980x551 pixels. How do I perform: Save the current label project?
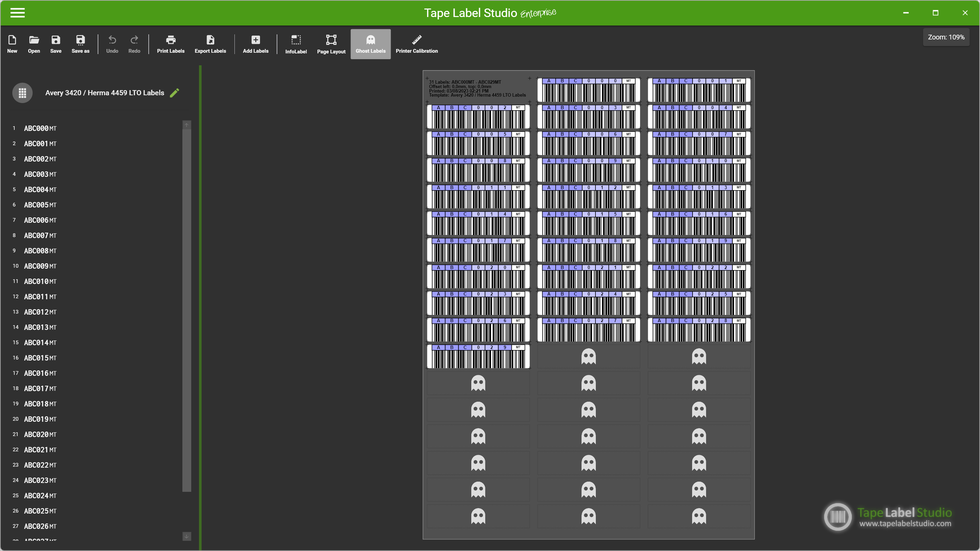point(55,44)
